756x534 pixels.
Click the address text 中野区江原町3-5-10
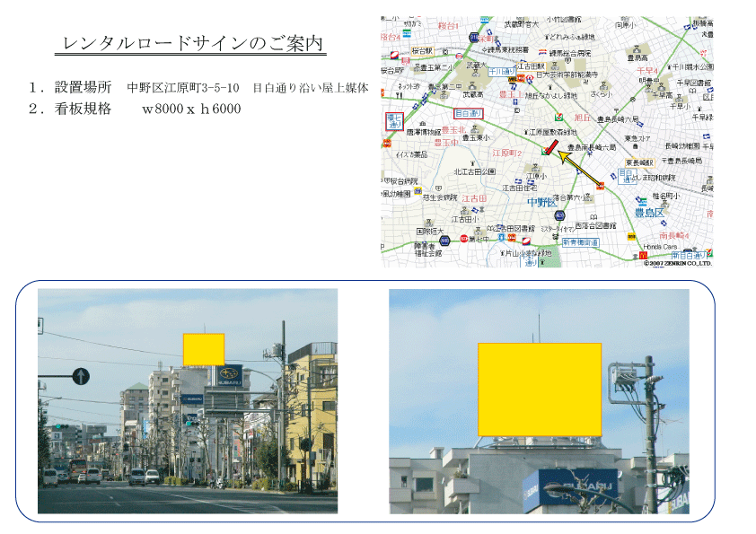click(183, 88)
